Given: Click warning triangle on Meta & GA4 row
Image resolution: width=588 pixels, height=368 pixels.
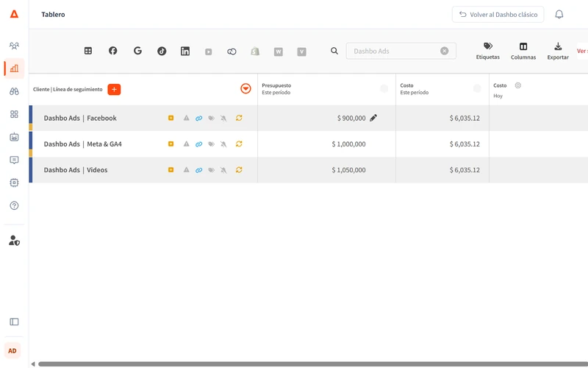Looking at the screenshot, I should coord(187,144).
